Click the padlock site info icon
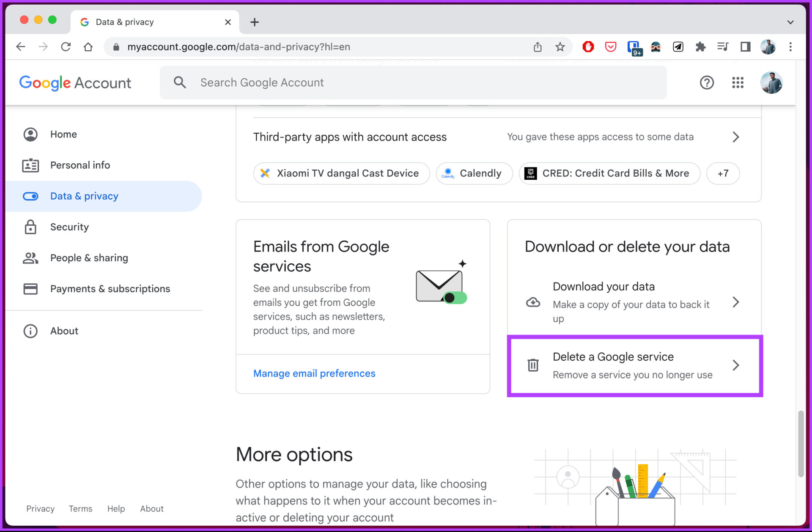Viewport: 812px width, 532px height. tap(116, 47)
